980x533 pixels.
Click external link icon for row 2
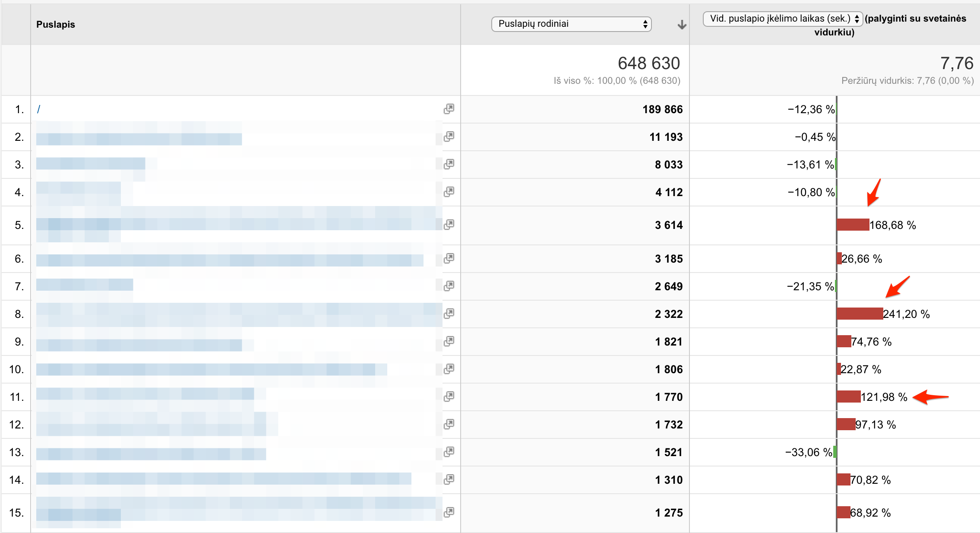[x=449, y=136]
